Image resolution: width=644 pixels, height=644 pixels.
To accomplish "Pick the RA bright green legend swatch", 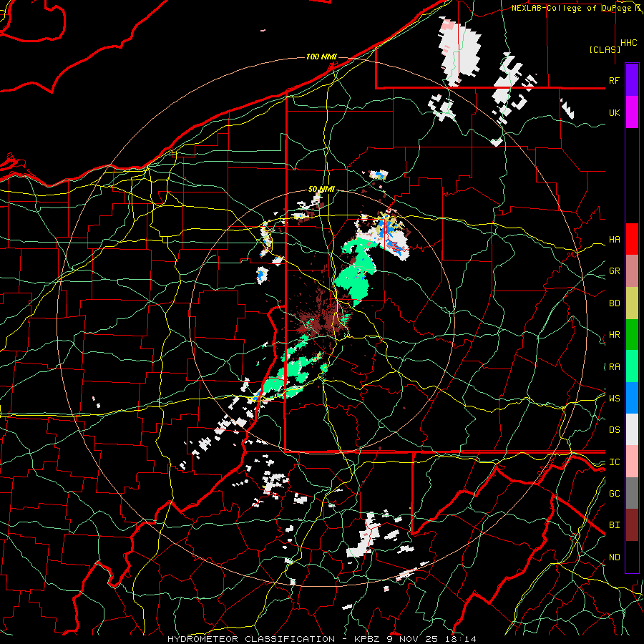I will pos(632,366).
